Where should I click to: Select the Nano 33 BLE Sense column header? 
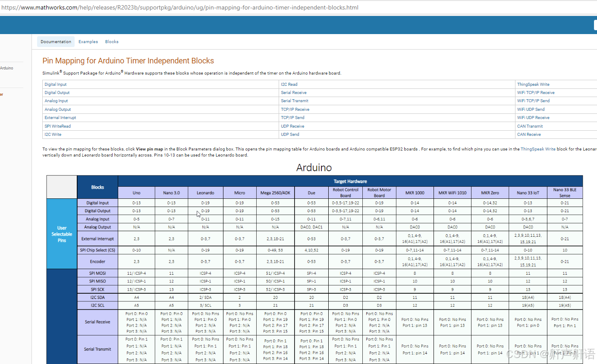[x=565, y=193]
